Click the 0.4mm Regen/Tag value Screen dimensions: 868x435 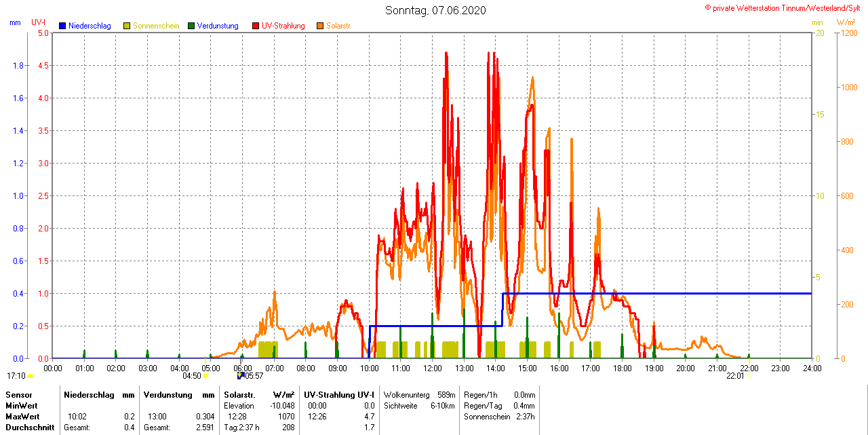pyautogui.click(x=525, y=406)
